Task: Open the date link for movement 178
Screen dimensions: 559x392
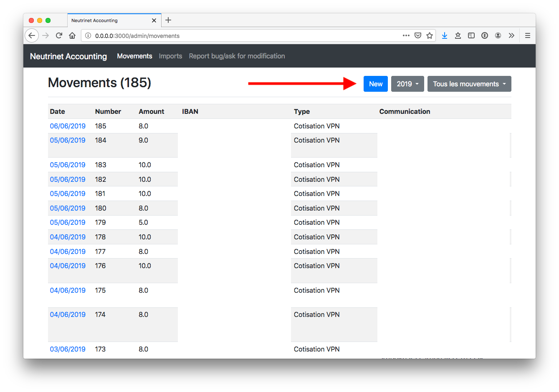Action: (x=68, y=237)
